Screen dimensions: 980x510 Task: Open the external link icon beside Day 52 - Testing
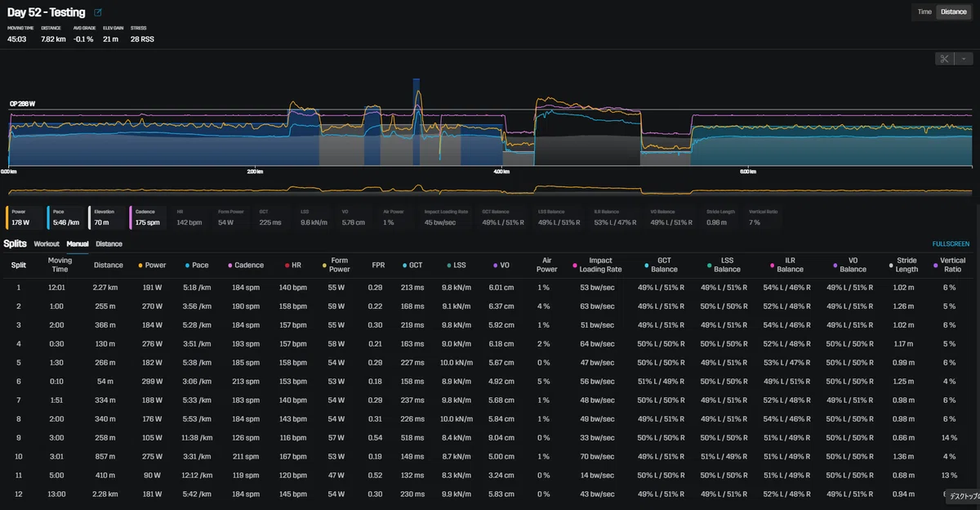[x=98, y=13]
